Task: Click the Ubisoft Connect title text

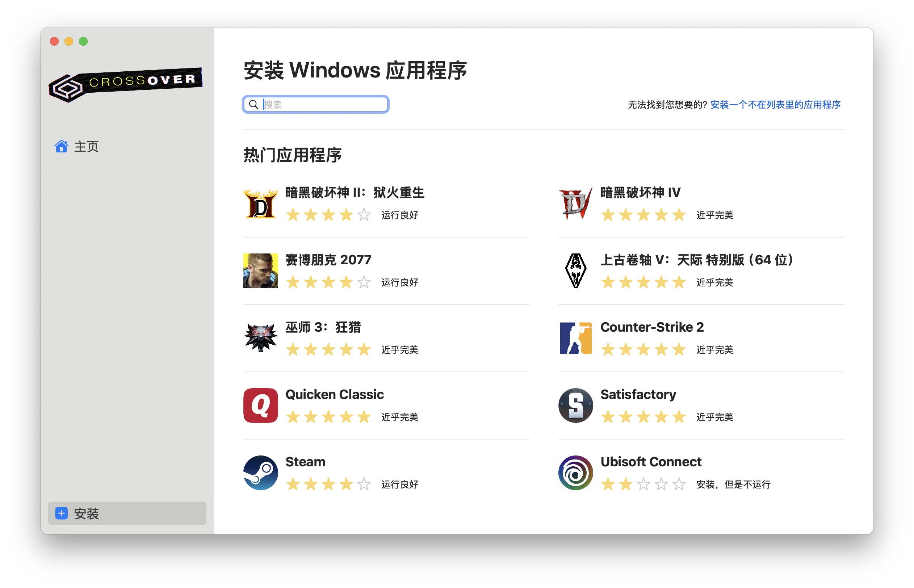Action: (651, 462)
